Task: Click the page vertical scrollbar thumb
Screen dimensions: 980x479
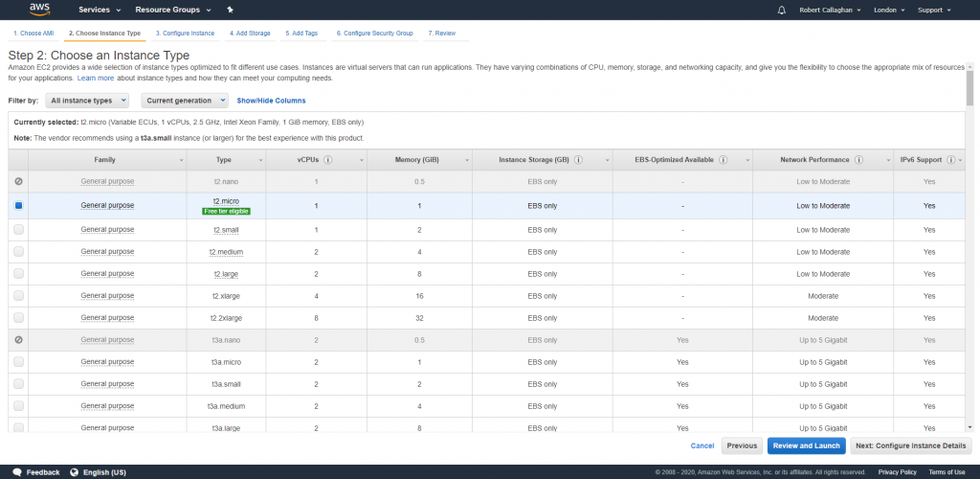Action: [969, 86]
